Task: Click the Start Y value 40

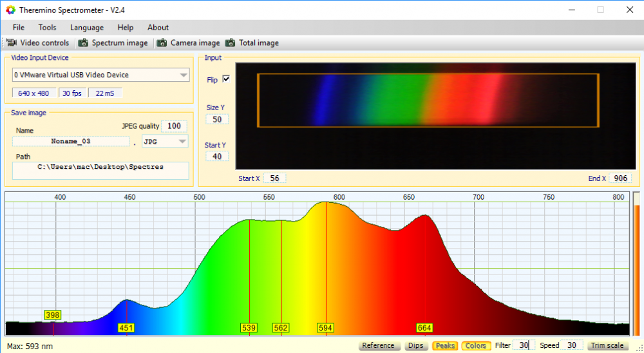Action: (x=217, y=157)
